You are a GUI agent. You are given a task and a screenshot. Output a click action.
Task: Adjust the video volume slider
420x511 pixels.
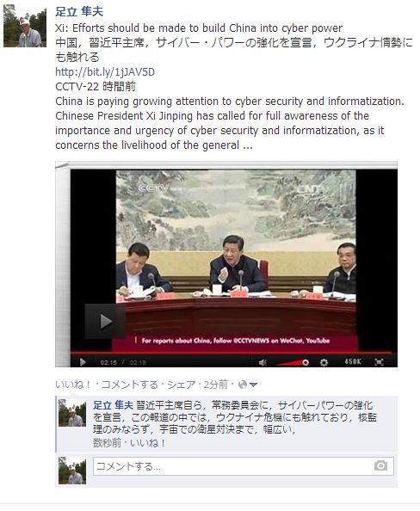[x=292, y=362]
